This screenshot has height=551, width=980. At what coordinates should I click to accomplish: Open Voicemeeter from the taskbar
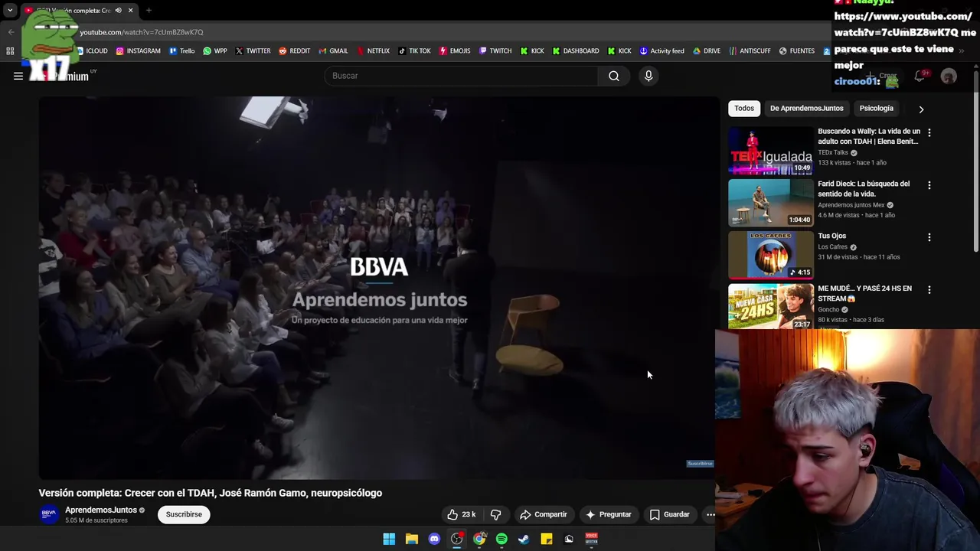tap(591, 539)
